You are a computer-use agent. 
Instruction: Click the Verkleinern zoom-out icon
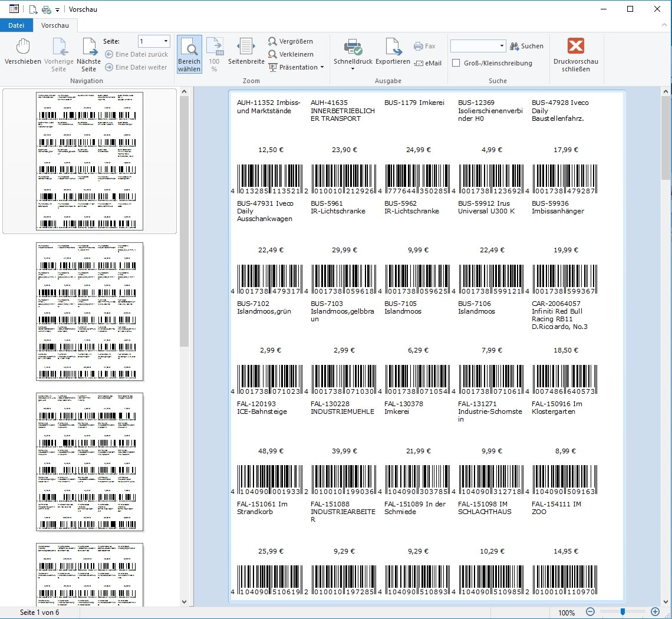tap(273, 54)
